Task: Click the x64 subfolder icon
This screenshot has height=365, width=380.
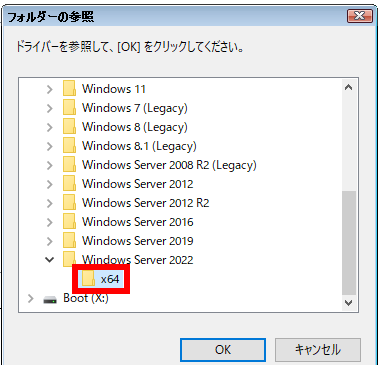Action: pos(88,278)
